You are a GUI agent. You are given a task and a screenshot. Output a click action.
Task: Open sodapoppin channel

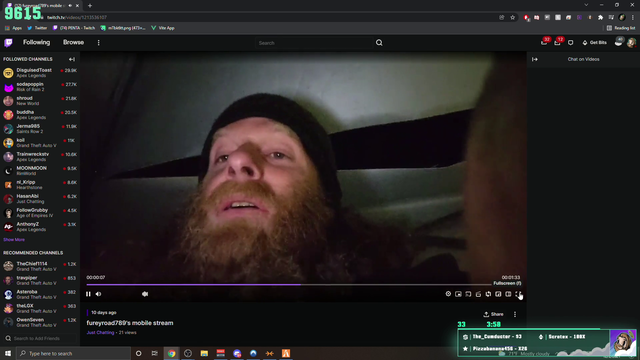(40, 87)
